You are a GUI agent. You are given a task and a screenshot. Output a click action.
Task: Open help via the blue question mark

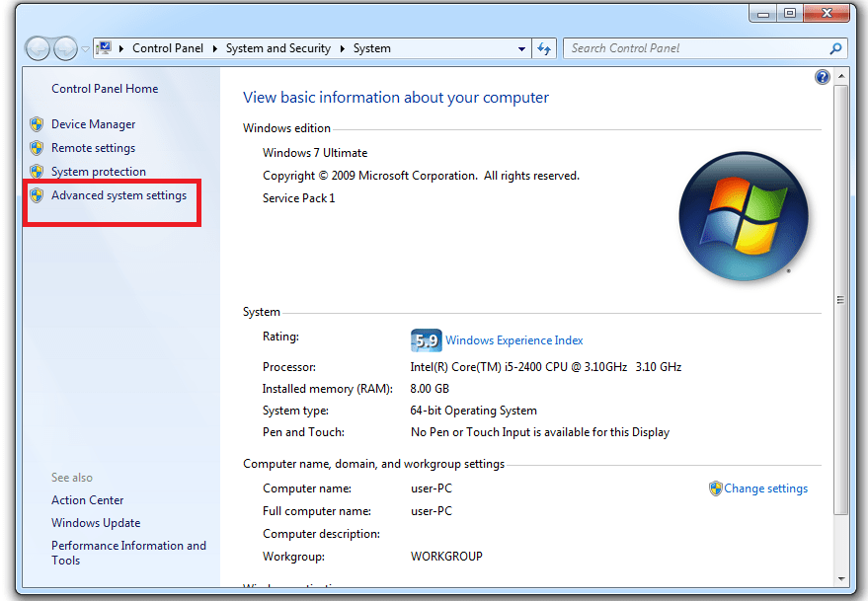click(x=822, y=77)
